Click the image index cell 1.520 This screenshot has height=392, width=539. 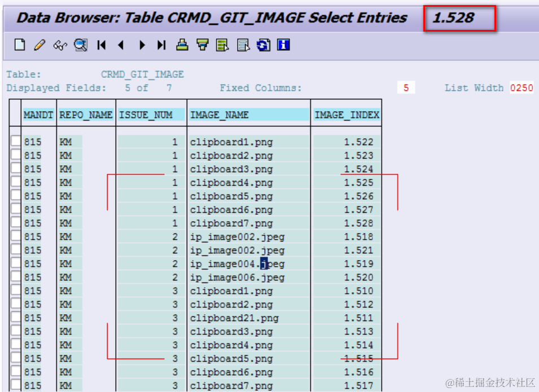(x=347, y=278)
